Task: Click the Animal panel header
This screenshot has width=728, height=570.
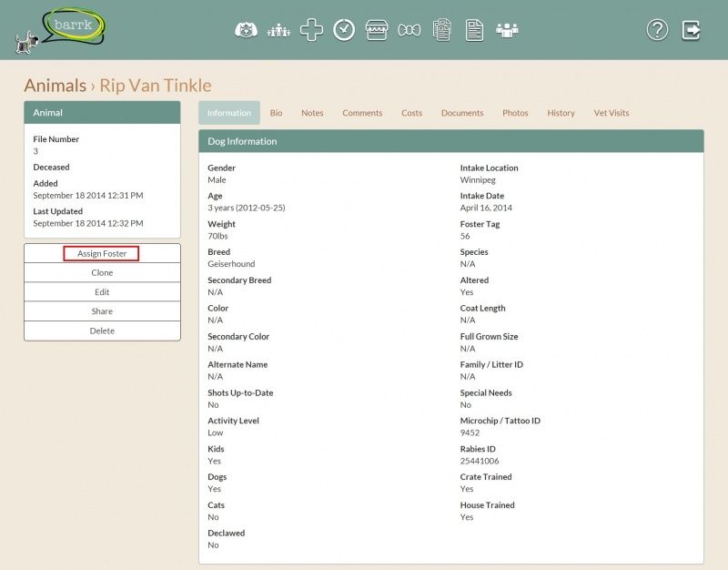Action: [102, 112]
